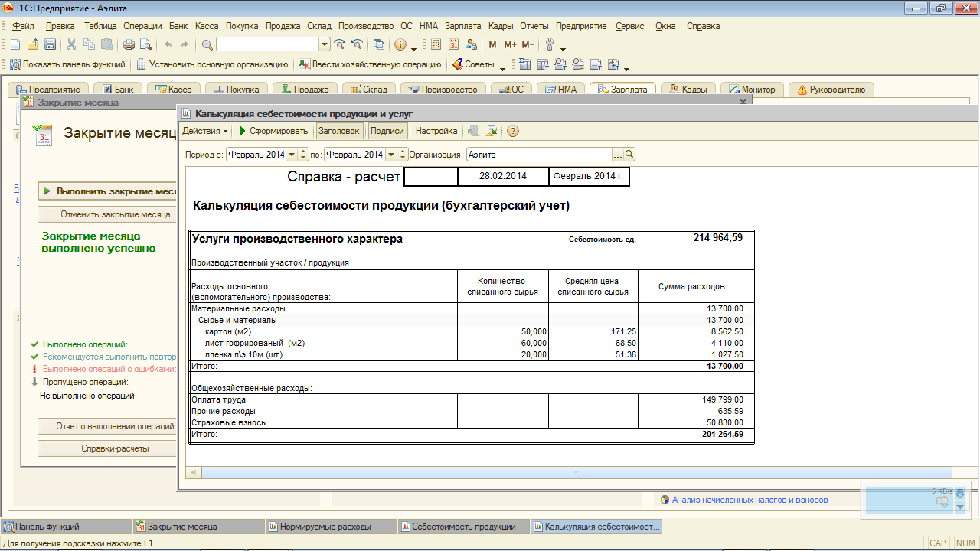Click the save-settings icon with green arrow in report toolbar
This screenshot has height=551, width=980.
point(492,131)
